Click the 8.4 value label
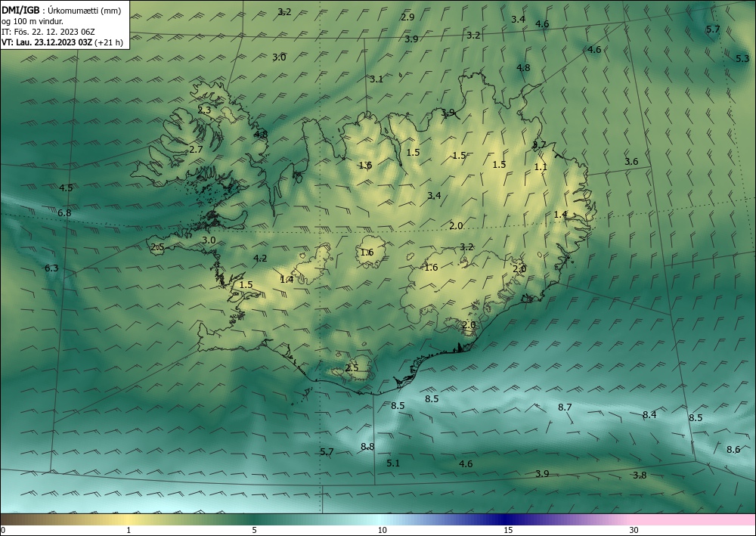This screenshot has width=756, height=536. [x=649, y=414]
